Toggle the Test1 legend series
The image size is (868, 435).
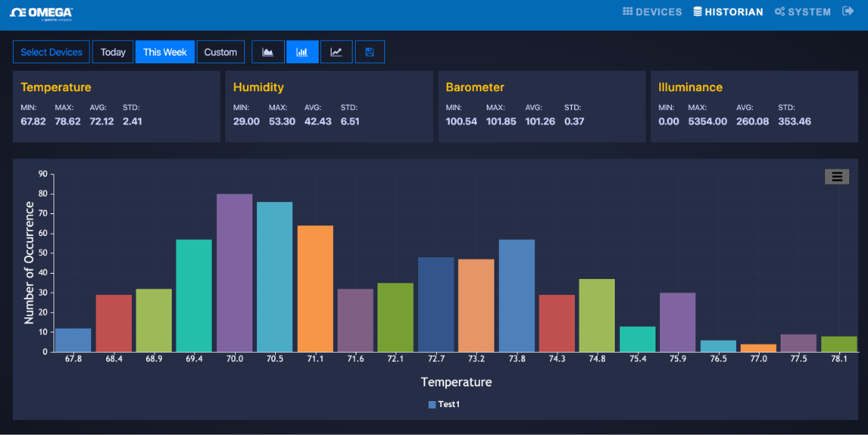(x=444, y=404)
